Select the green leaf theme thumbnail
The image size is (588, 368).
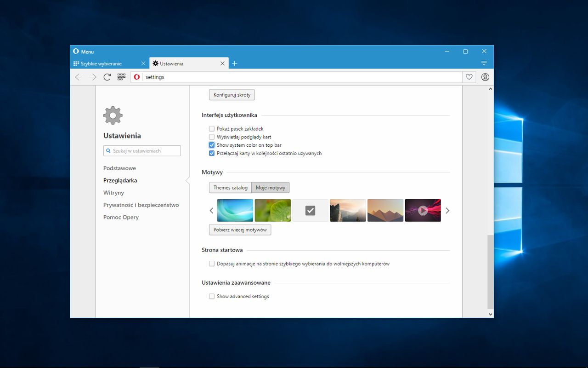point(273,210)
